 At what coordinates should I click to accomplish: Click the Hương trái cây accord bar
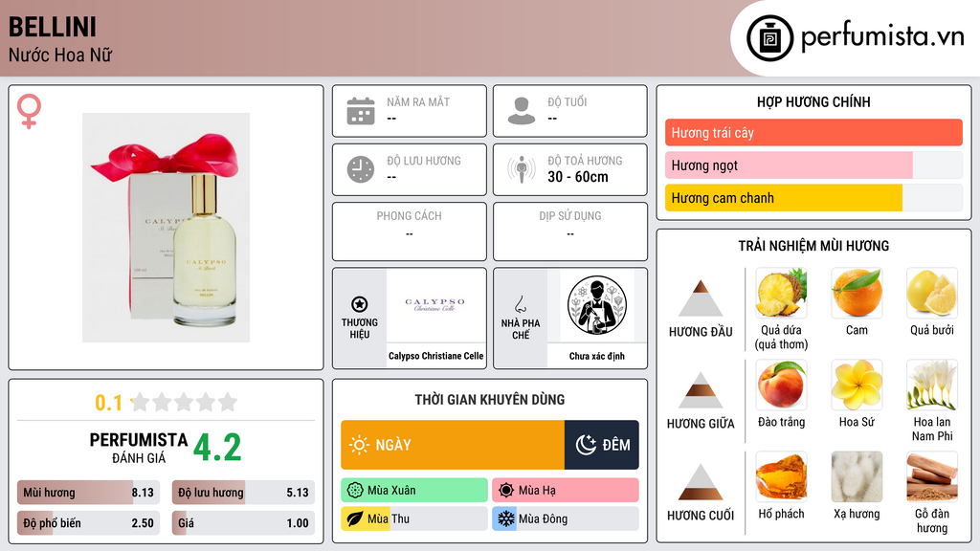click(813, 132)
